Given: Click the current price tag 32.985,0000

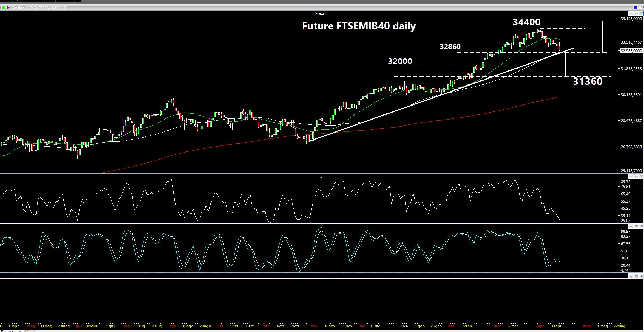Looking at the screenshot, I should click(631, 51).
